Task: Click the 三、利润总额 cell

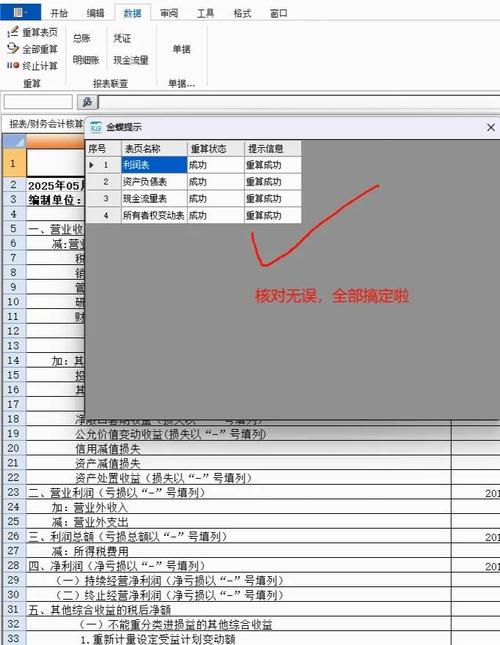Action: [239, 536]
